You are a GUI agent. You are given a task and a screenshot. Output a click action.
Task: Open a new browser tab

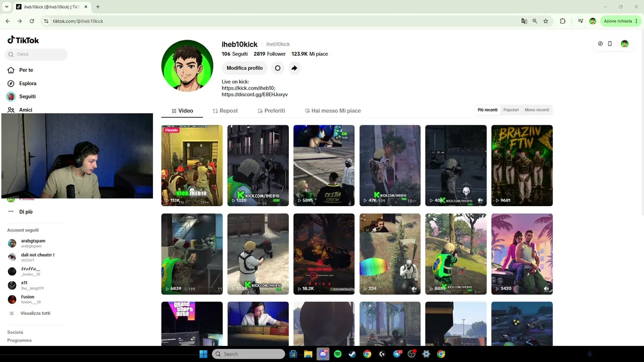[98, 7]
